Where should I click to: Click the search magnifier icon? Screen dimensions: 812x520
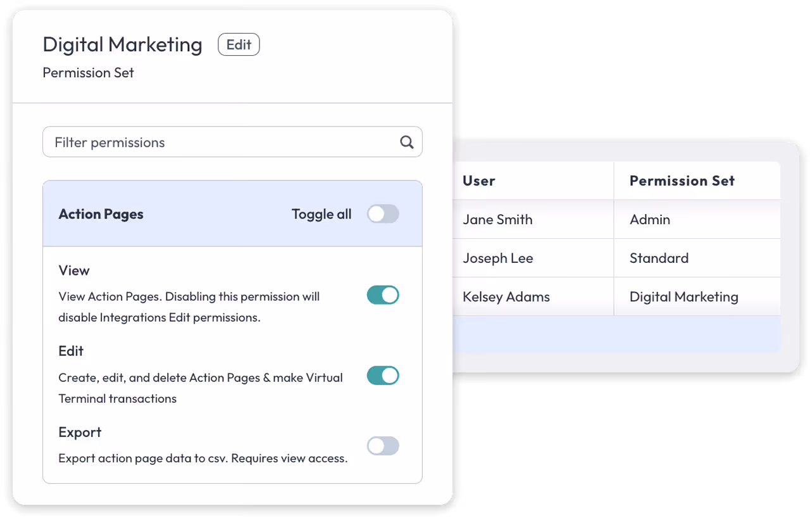[407, 142]
